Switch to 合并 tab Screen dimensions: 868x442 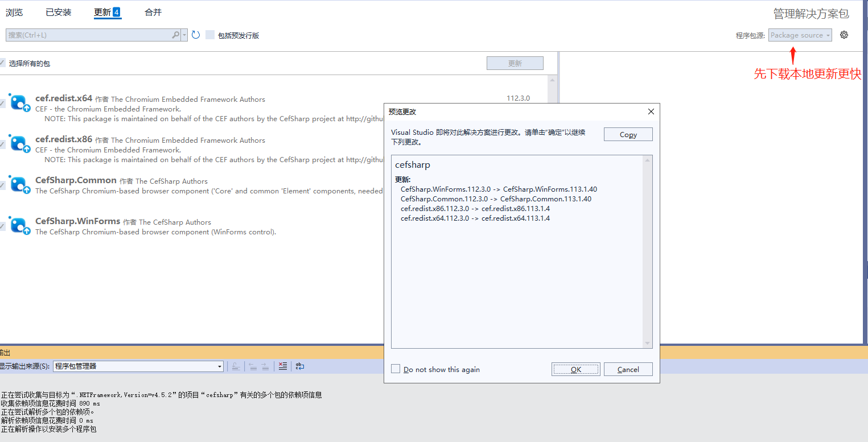tap(153, 12)
